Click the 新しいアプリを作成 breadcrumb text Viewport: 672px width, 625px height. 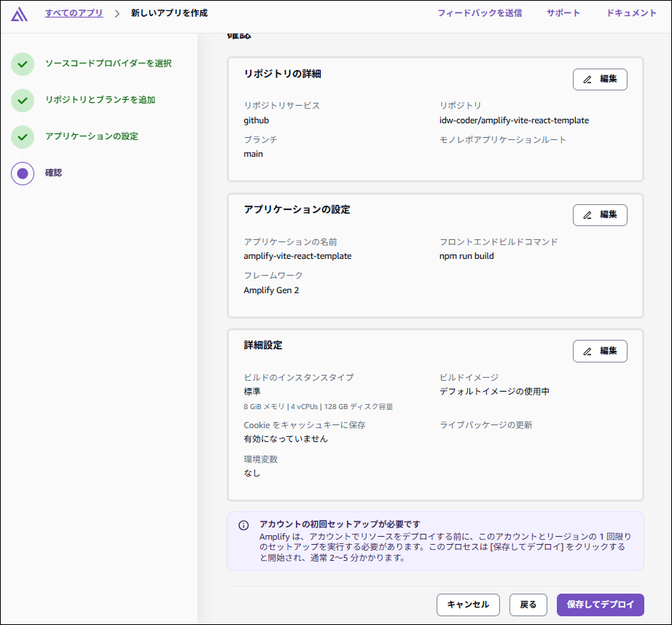[x=169, y=13]
